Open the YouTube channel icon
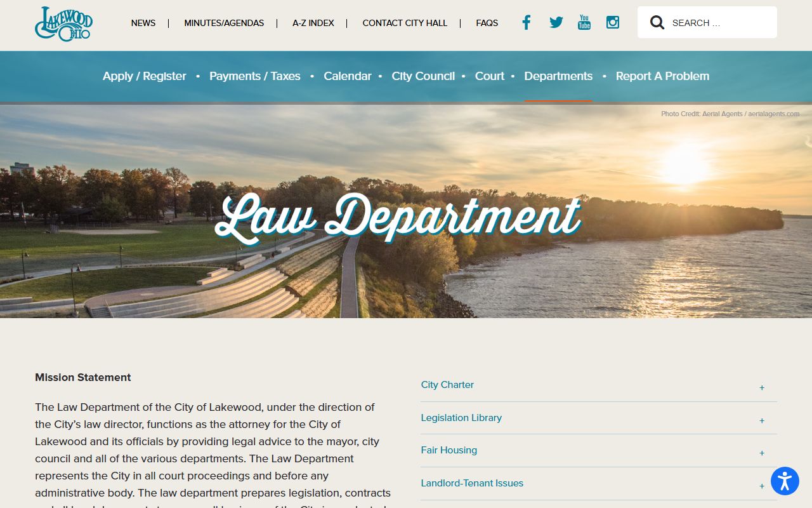The height and width of the screenshot is (508, 812). tap(584, 22)
